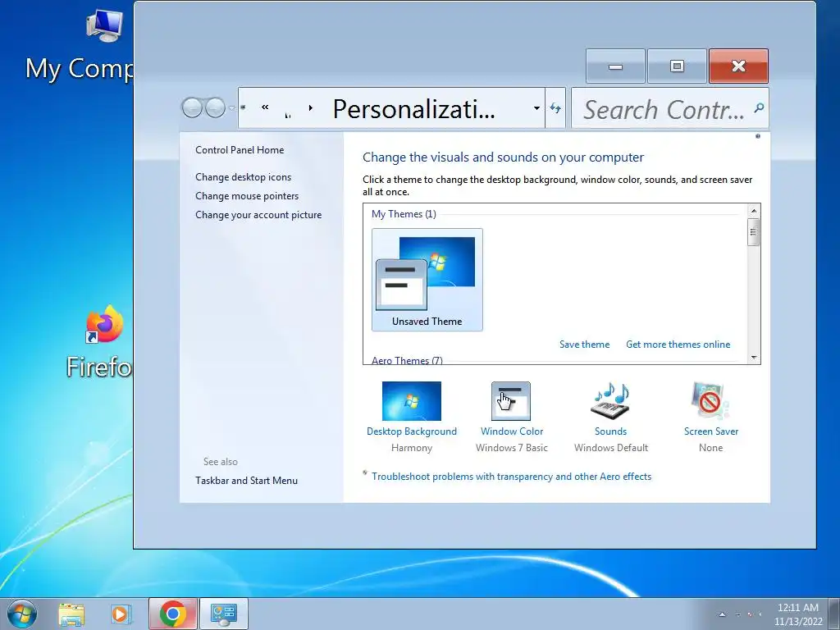Open Troubleshoot problems with transparency link
Screen dimensions: 840x630
(512, 477)
